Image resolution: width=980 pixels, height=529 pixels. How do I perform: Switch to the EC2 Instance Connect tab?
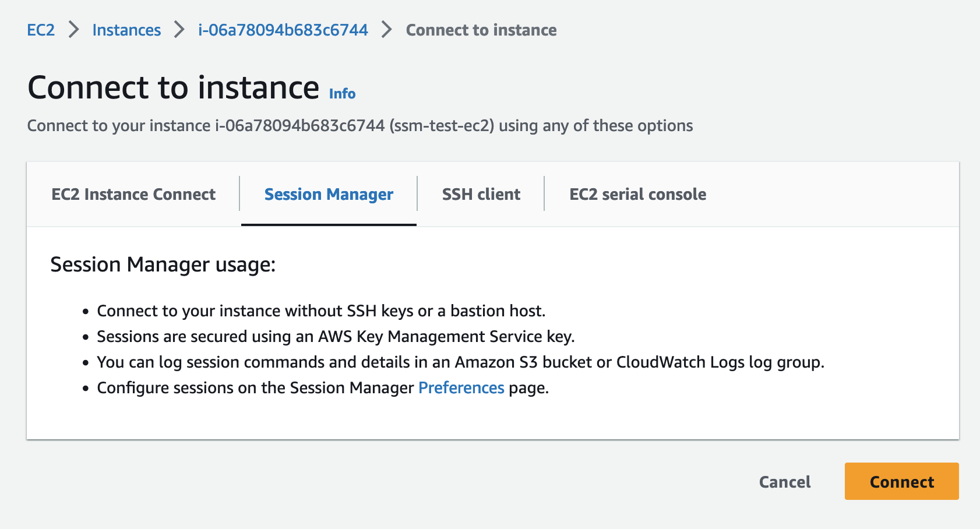click(133, 194)
